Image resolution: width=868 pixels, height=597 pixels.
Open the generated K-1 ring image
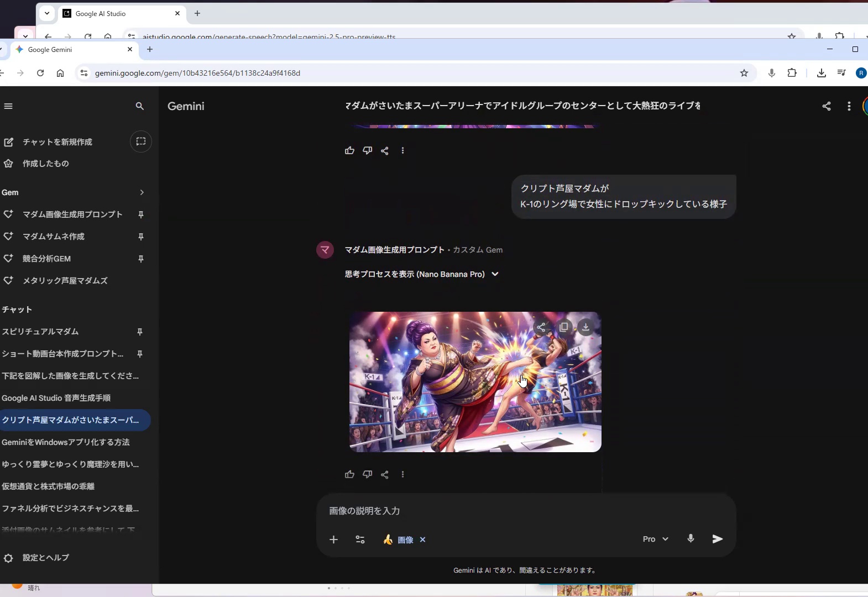tap(475, 382)
